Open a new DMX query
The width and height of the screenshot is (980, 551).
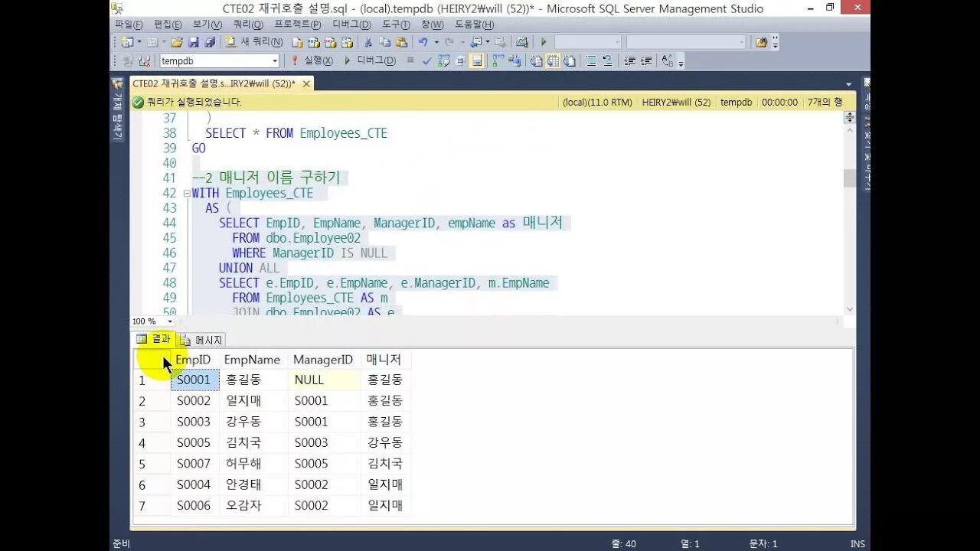(x=330, y=42)
